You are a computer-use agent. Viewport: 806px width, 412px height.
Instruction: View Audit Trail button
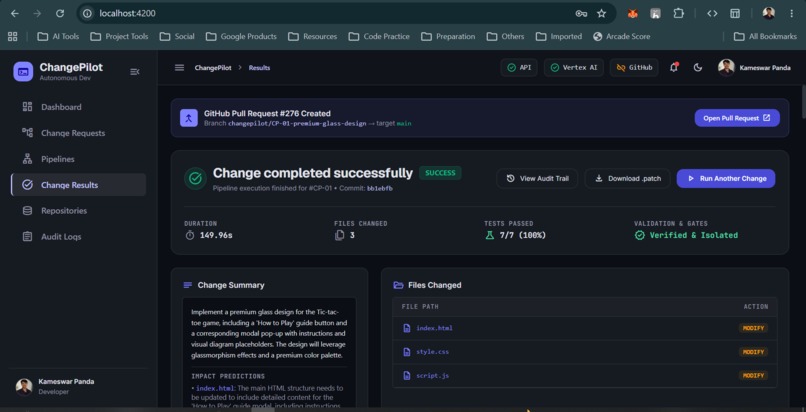tap(537, 178)
